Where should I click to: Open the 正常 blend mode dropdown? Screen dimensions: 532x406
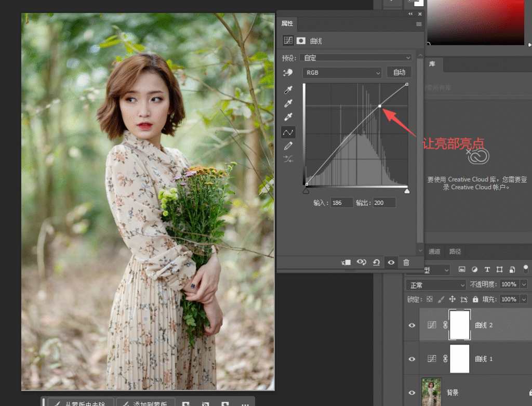click(436, 285)
